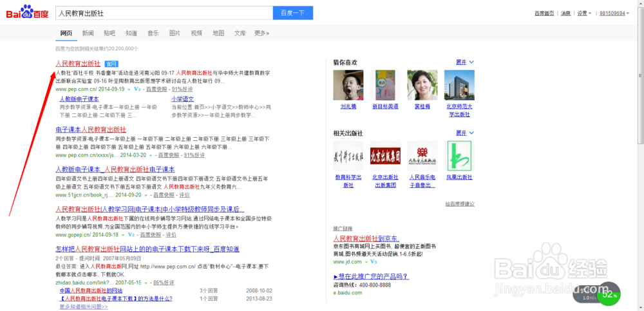
Task: Select the 网页 tab
Action: click(x=66, y=33)
